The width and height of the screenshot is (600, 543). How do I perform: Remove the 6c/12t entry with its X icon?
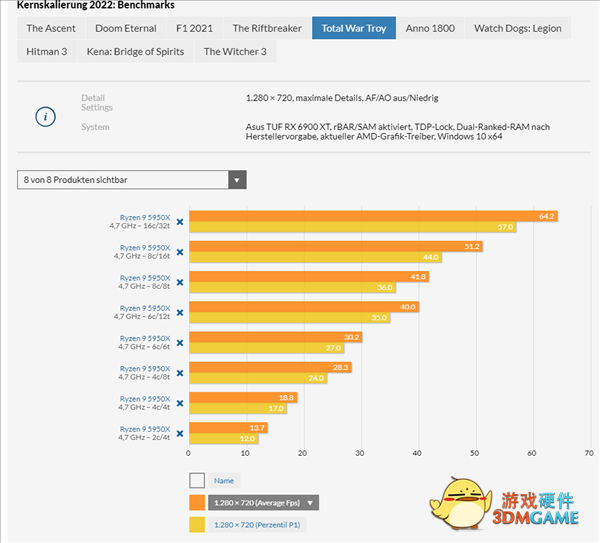coord(180,313)
